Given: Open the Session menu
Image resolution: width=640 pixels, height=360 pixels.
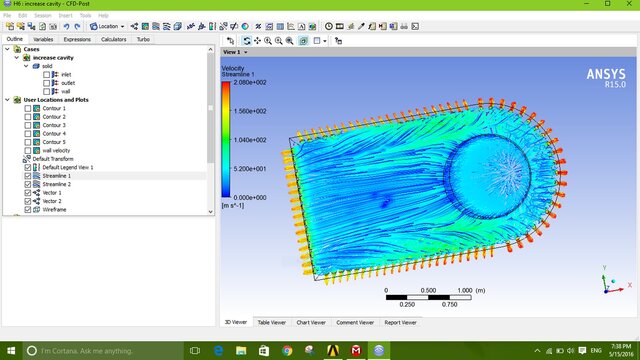Looking at the screenshot, I should [x=42, y=16].
